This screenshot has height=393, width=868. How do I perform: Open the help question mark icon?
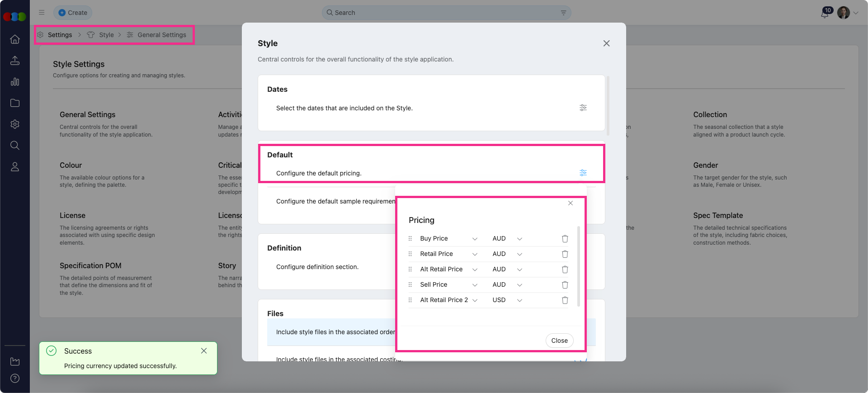[x=15, y=379]
